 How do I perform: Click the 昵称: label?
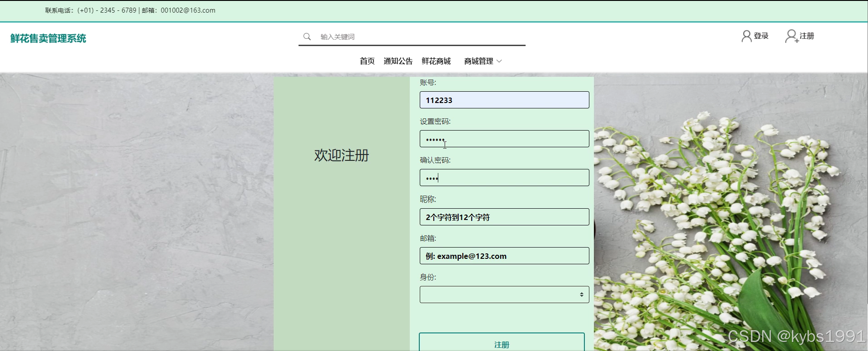point(428,199)
